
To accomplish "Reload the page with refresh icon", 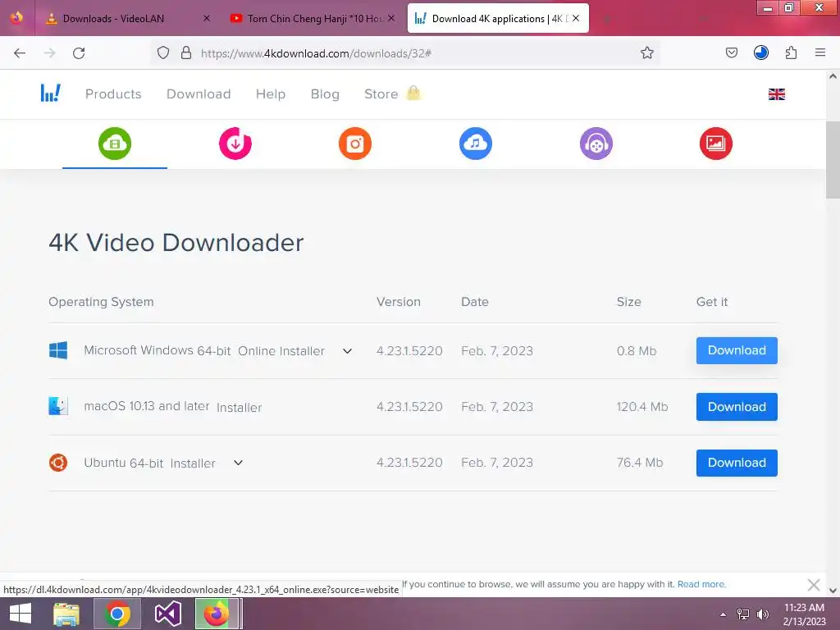I will 79,53.
